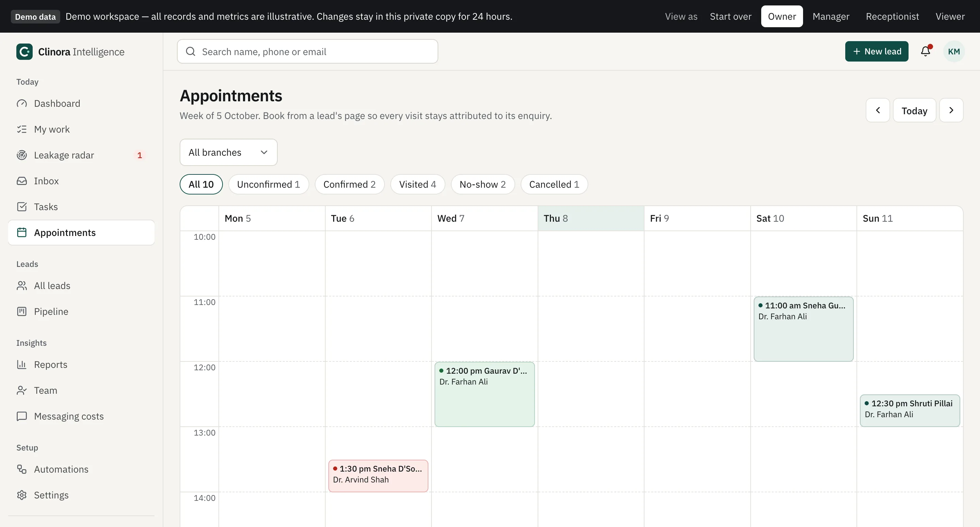This screenshot has height=527, width=980.
Task: Open Gaurav D'... 12:00 pm appointment
Action: pyautogui.click(x=484, y=394)
